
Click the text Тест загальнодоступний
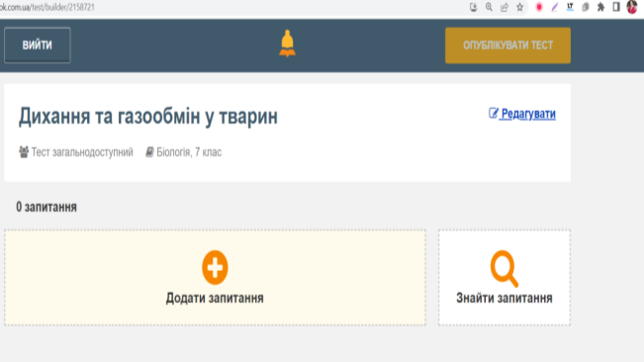coord(82,152)
